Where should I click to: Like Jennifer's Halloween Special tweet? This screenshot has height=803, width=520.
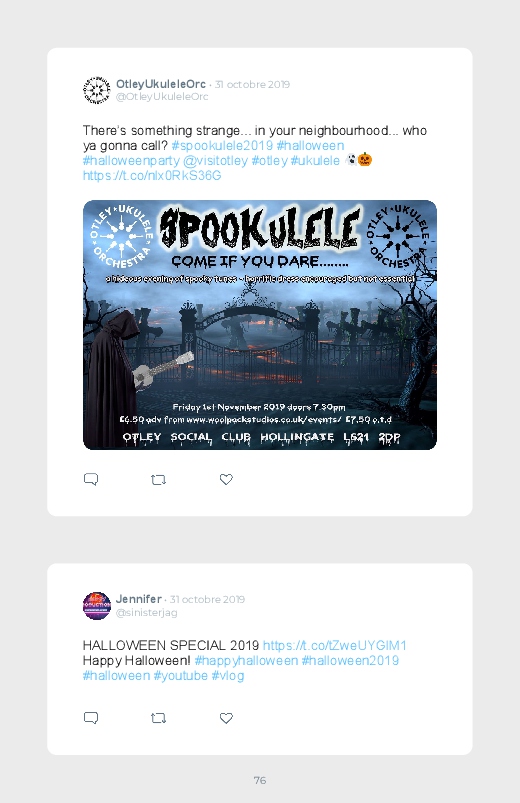[226, 718]
